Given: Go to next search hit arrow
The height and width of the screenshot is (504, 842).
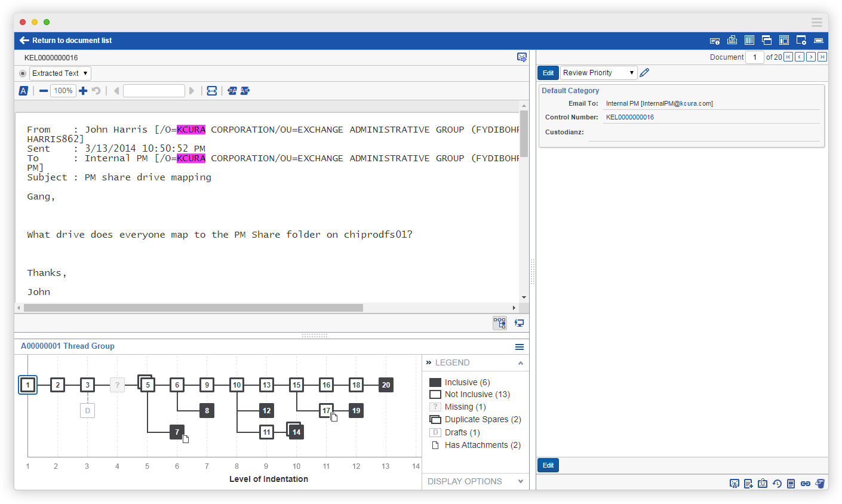Looking at the screenshot, I should (x=192, y=91).
